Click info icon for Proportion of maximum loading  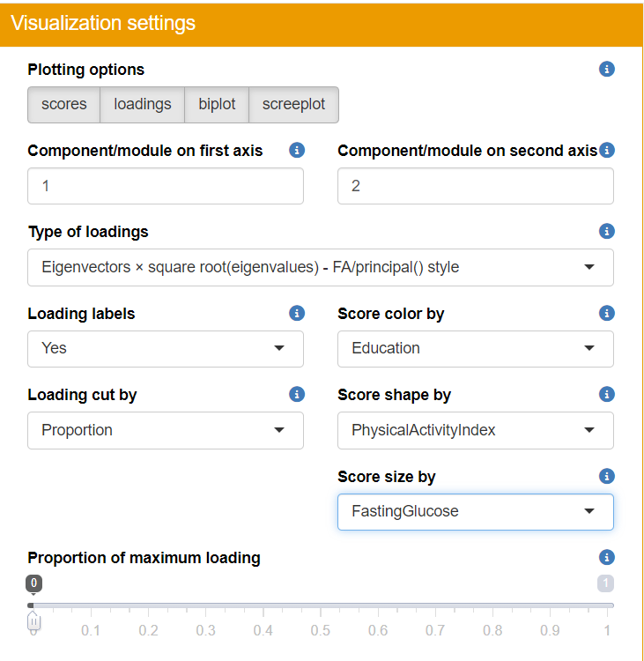click(606, 557)
